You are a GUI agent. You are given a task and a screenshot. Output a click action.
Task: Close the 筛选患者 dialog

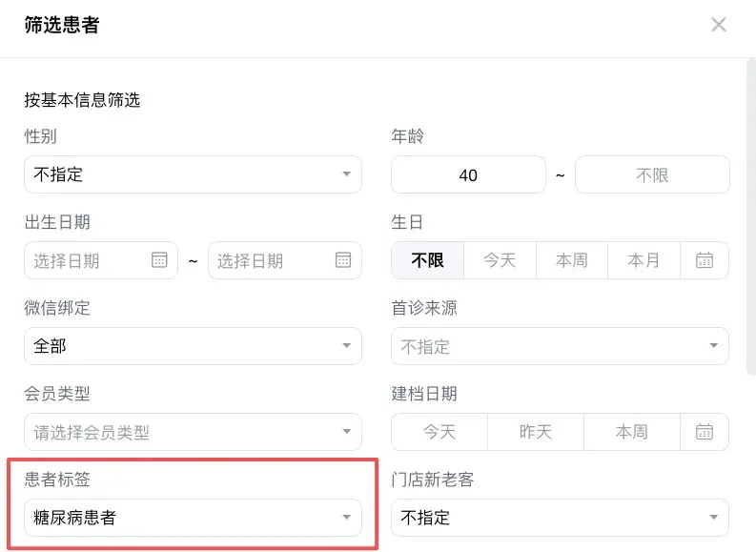click(x=719, y=25)
